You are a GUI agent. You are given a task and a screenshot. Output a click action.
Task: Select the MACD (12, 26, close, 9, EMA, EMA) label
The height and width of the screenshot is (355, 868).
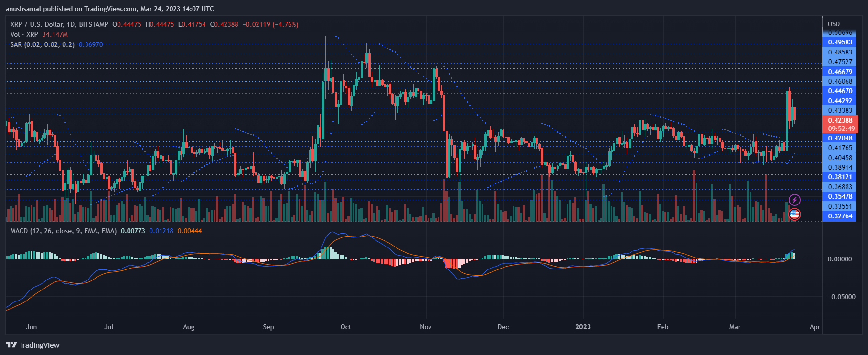[64, 231]
